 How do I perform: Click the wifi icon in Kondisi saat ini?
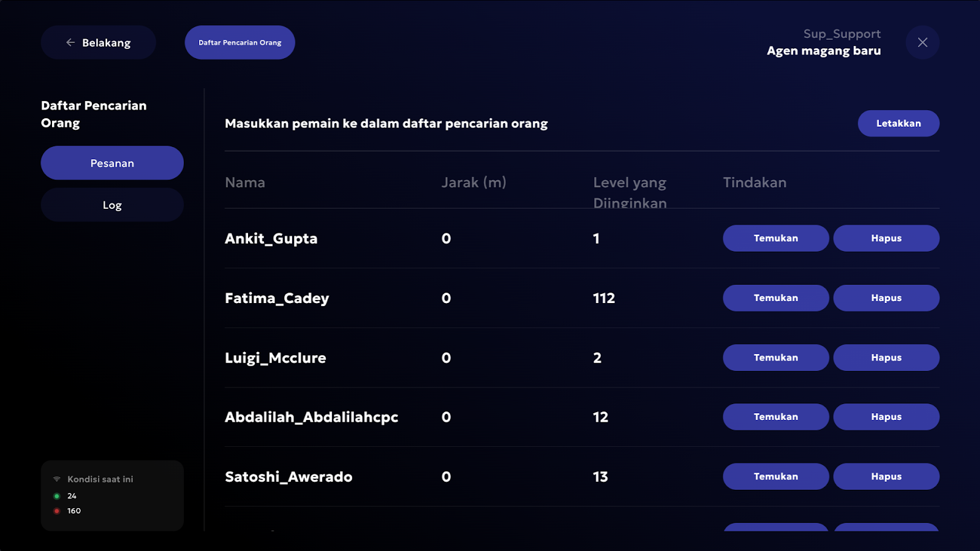coord(56,479)
